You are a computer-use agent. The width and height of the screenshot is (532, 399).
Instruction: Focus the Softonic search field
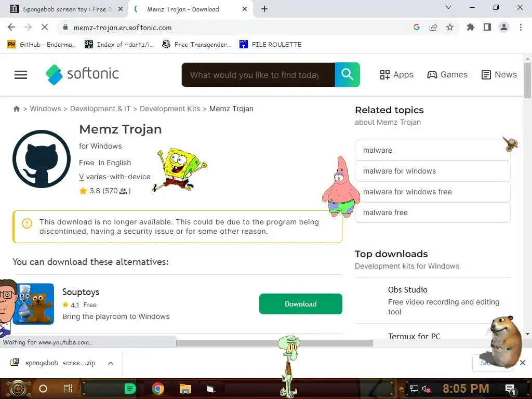point(258,75)
